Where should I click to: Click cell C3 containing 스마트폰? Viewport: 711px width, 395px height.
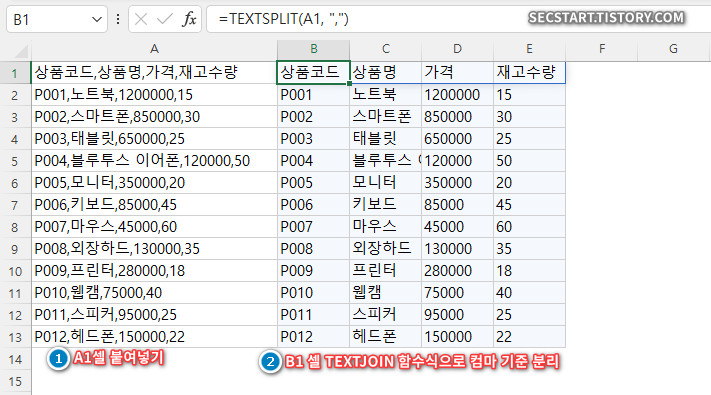tap(385, 117)
